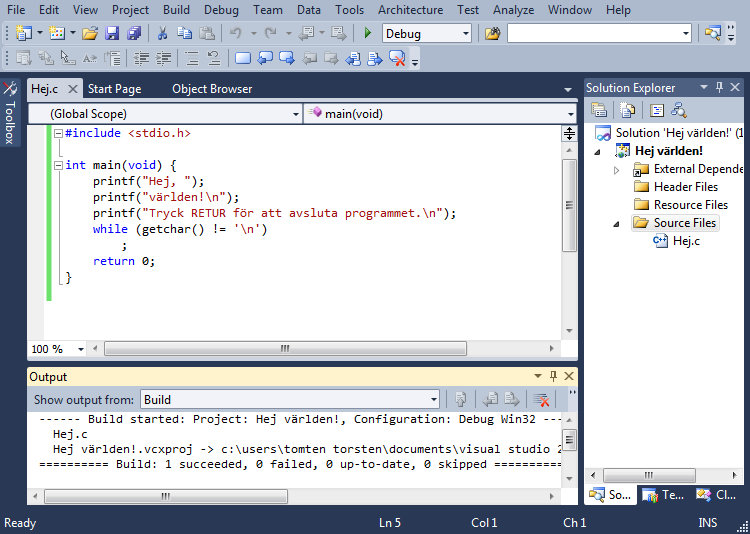Click Clear All icon in Output toolbar
Image resolution: width=750 pixels, height=534 pixels.
pyautogui.click(x=540, y=399)
